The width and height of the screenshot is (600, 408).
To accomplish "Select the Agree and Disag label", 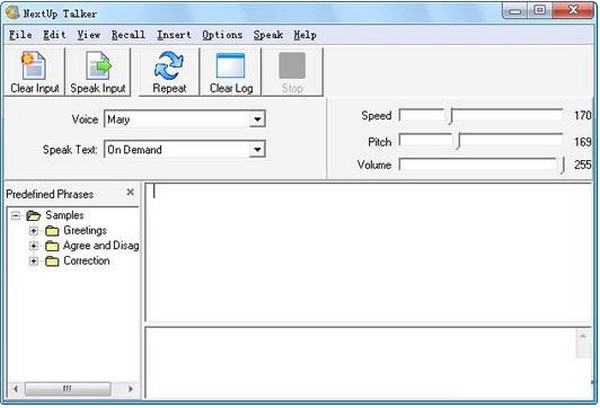I will 101,245.
